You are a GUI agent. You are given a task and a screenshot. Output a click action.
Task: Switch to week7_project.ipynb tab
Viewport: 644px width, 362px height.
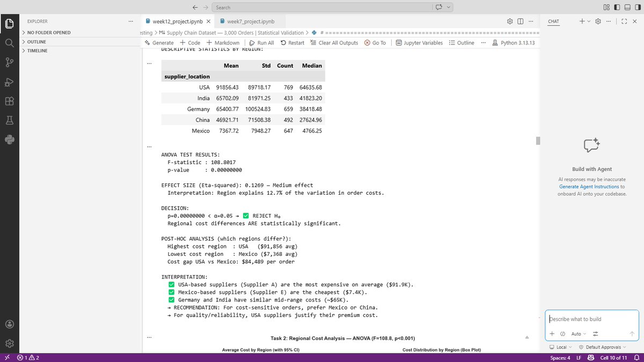(x=250, y=21)
